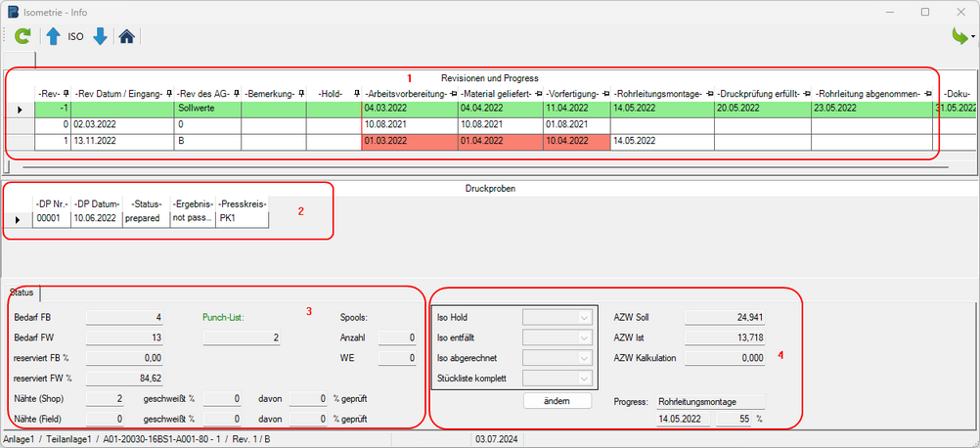Switch to the Status tab
The height and width of the screenshot is (448, 980).
pos(22,292)
